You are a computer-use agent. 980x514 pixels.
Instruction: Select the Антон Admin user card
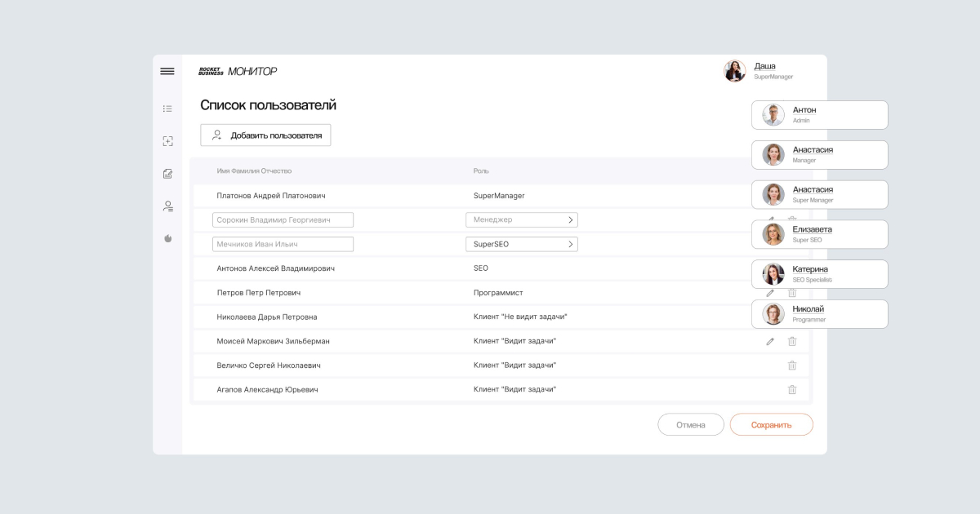(819, 115)
